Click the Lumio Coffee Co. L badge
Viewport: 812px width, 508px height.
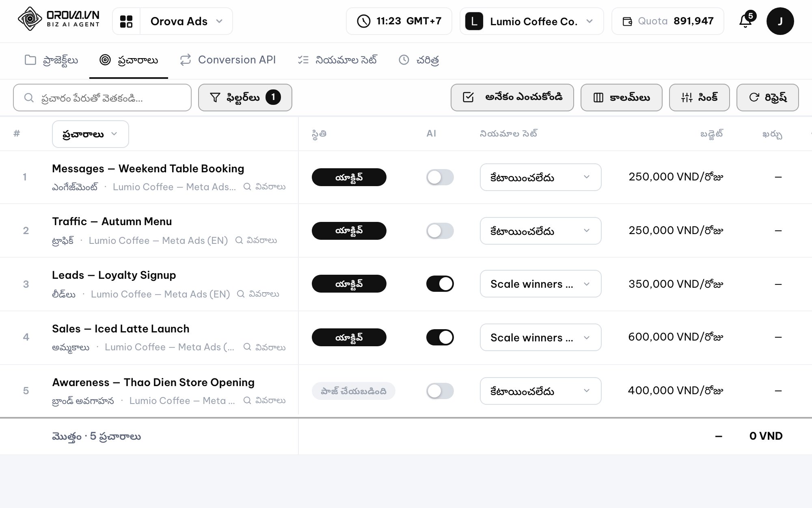474,21
